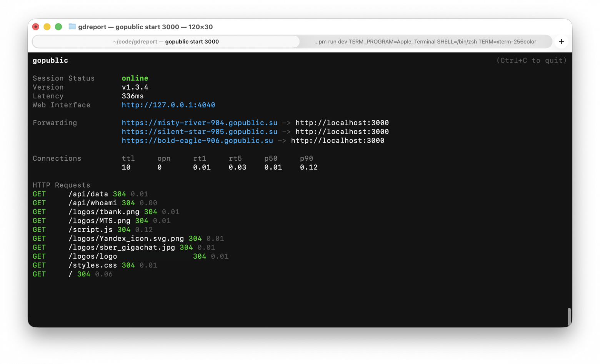This screenshot has width=600, height=364.
Task: Click the opn connections value 0
Action: click(160, 167)
